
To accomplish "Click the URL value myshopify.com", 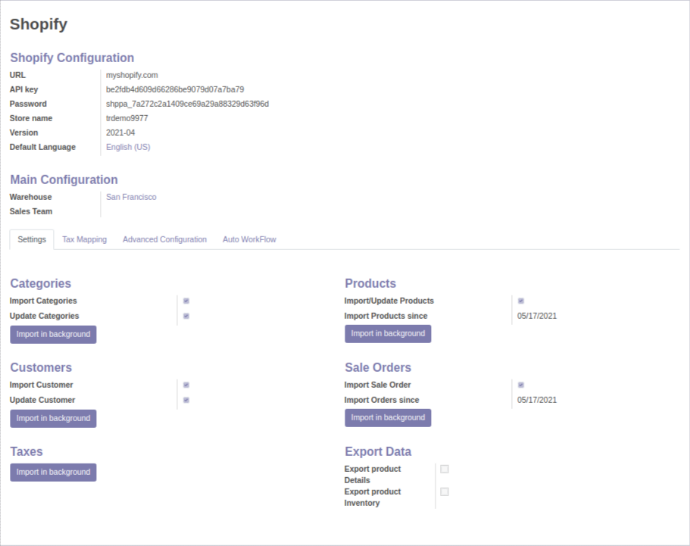I will 132,75.
